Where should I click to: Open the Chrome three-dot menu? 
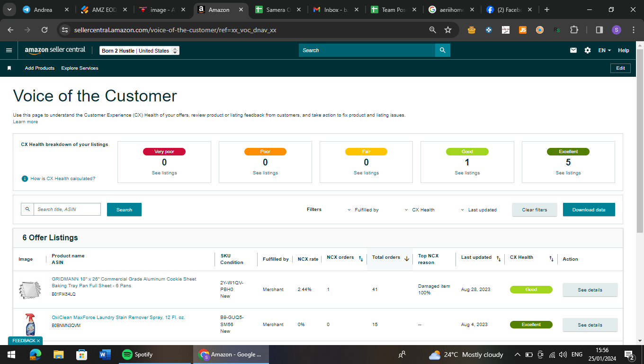pyautogui.click(x=634, y=30)
